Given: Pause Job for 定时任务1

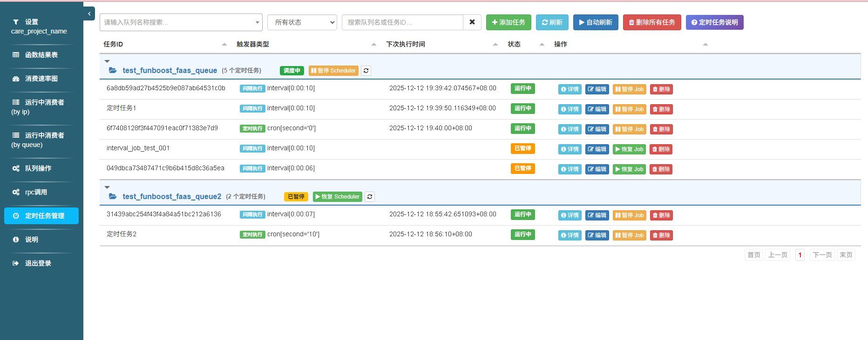Looking at the screenshot, I should click(630, 109).
